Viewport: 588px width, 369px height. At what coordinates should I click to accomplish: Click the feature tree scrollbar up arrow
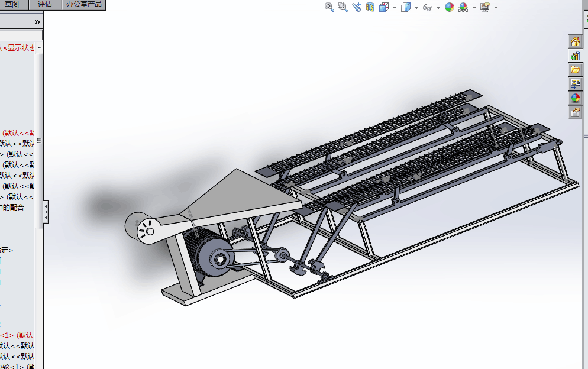40,48
